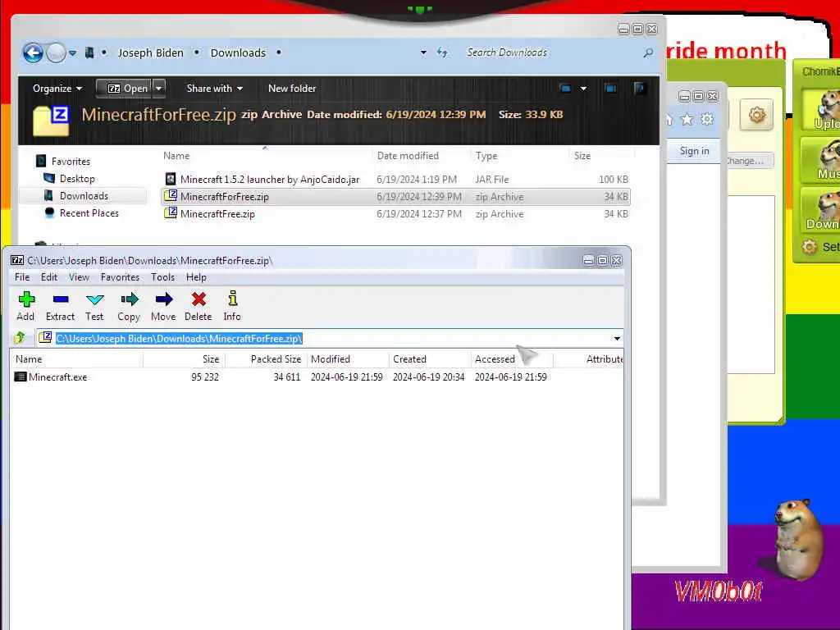Open the Tools menu in 7-Zip
This screenshot has height=630, width=840.
point(162,277)
